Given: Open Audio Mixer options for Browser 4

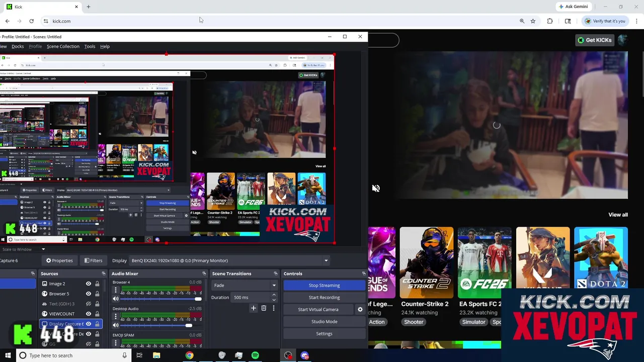Looking at the screenshot, I should coord(116,290).
